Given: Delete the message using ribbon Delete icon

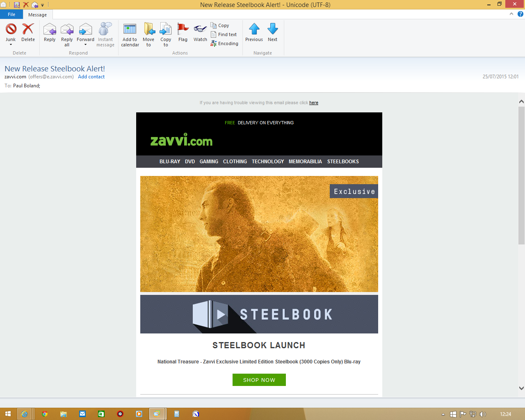Looking at the screenshot, I should (x=28, y=32).
